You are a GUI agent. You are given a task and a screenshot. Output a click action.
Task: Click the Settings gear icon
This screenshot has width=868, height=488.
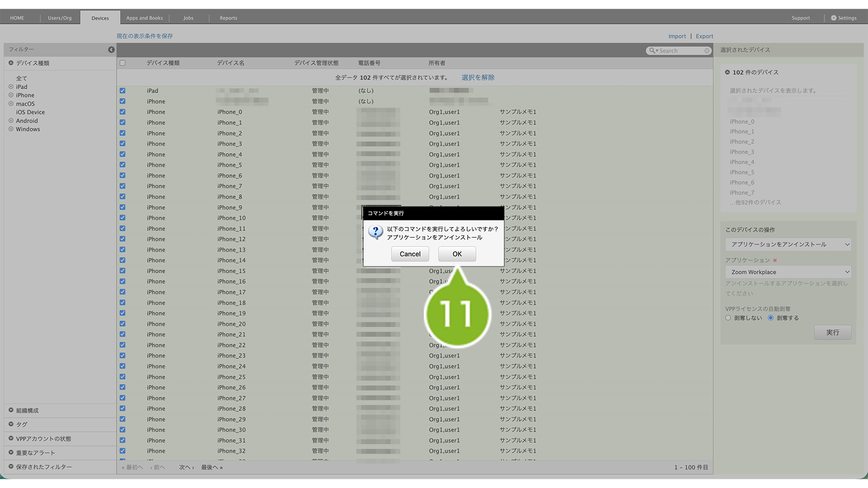point(834,18)
